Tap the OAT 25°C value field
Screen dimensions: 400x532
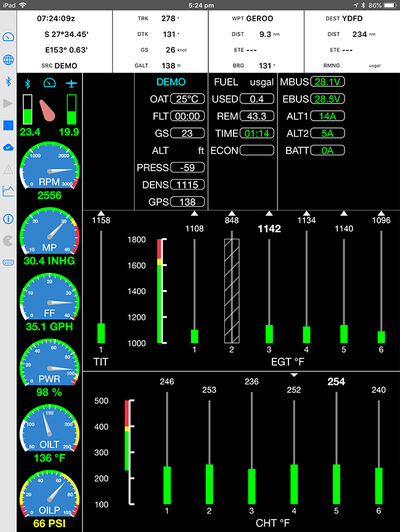[188, 99]
